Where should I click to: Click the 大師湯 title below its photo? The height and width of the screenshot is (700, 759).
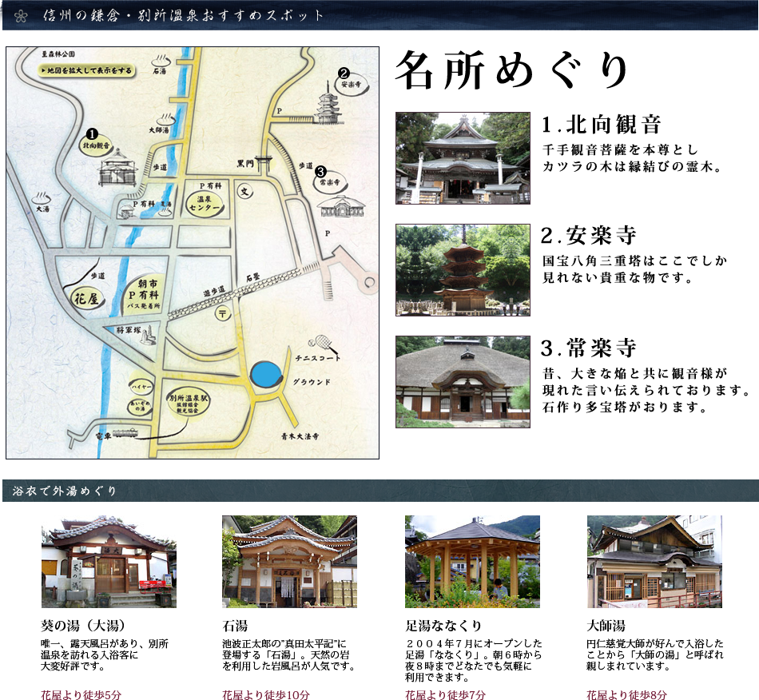(606, 626)
